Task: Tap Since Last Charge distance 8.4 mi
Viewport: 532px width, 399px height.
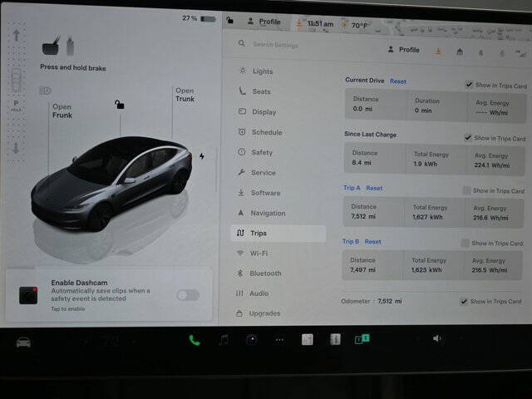Action: pyautogui.click(x=362, y=163)
